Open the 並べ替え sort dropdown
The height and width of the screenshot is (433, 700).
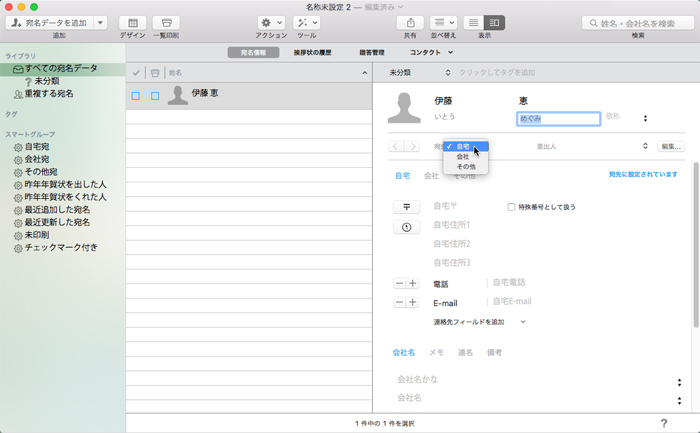pyautogui.click(x=444, y=22)
